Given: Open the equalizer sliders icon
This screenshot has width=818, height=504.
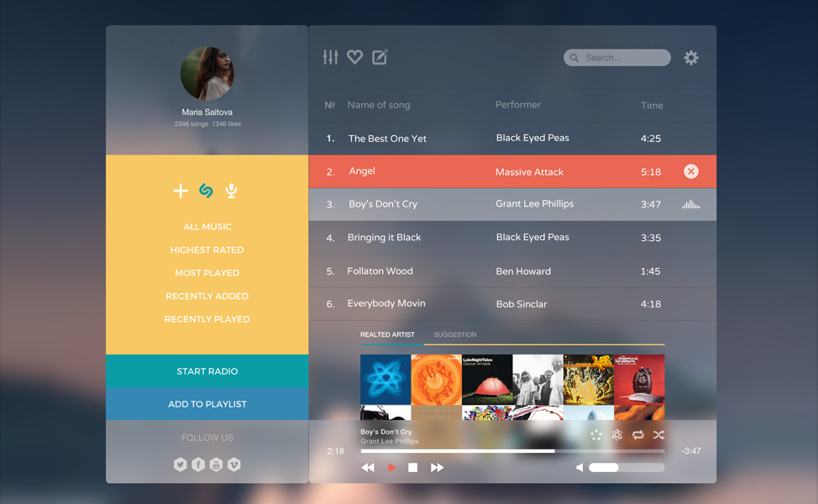Looking at the screenshot, I should (330, 57).
